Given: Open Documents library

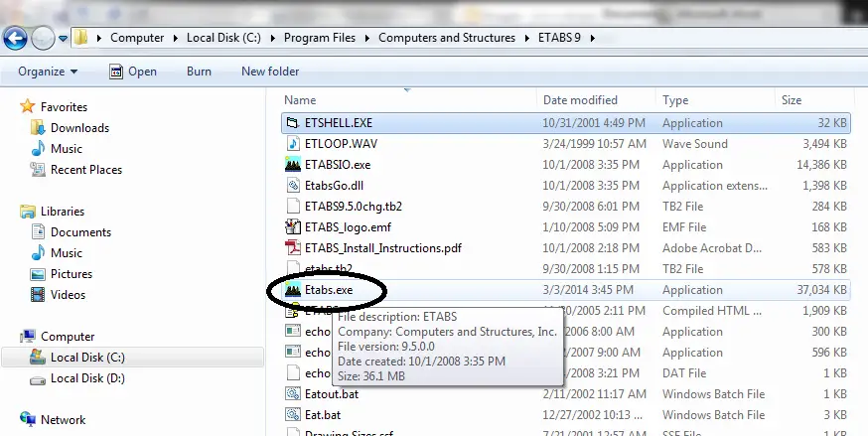Looking at the screenshot, I should click(x=80, y=232).
